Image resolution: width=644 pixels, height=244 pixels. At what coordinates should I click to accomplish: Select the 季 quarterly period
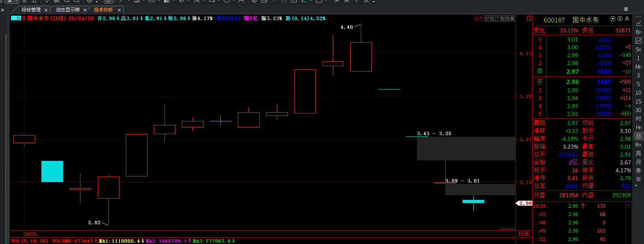(638, 171)
